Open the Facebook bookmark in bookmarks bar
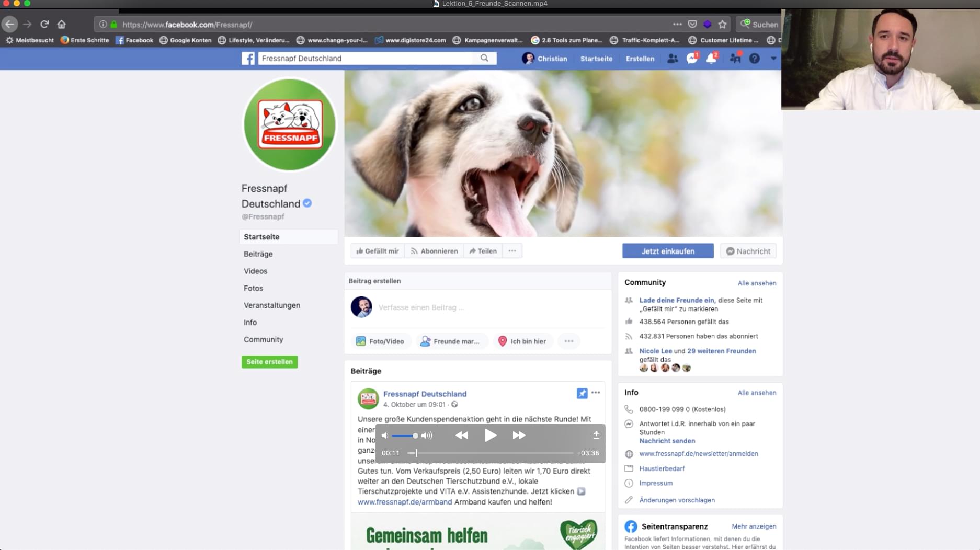Viewport: 980px width, 550px height. point(134,40)
